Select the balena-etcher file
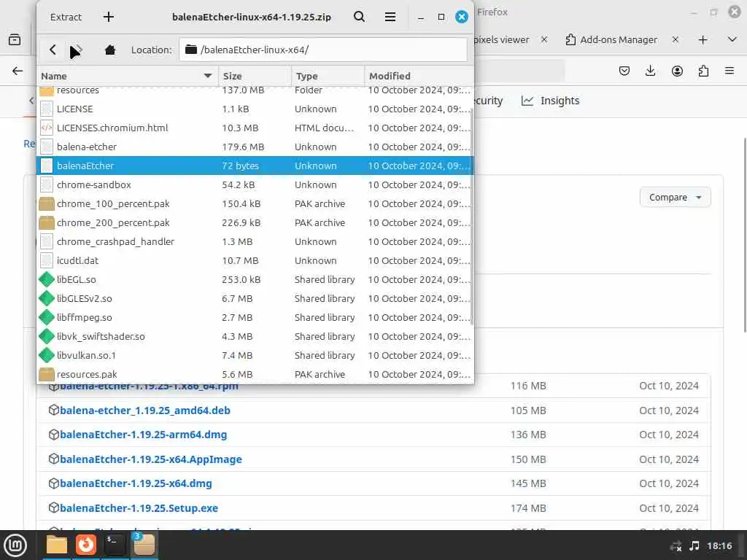This screenshot has width=747, height=560. tap(255, 147)
